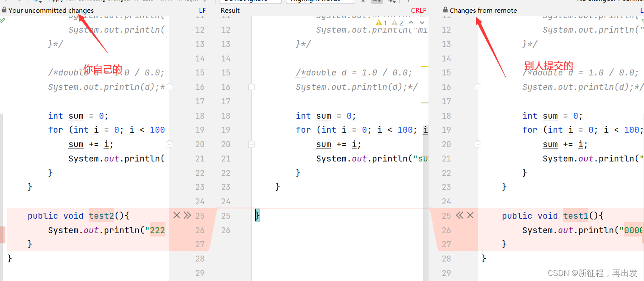
Task: Click the first yellow warning indicator in Result
Action: click(381, 22)
